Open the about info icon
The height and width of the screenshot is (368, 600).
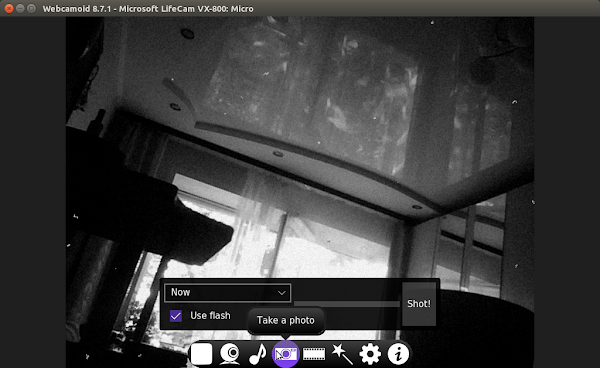pos(398,354)
